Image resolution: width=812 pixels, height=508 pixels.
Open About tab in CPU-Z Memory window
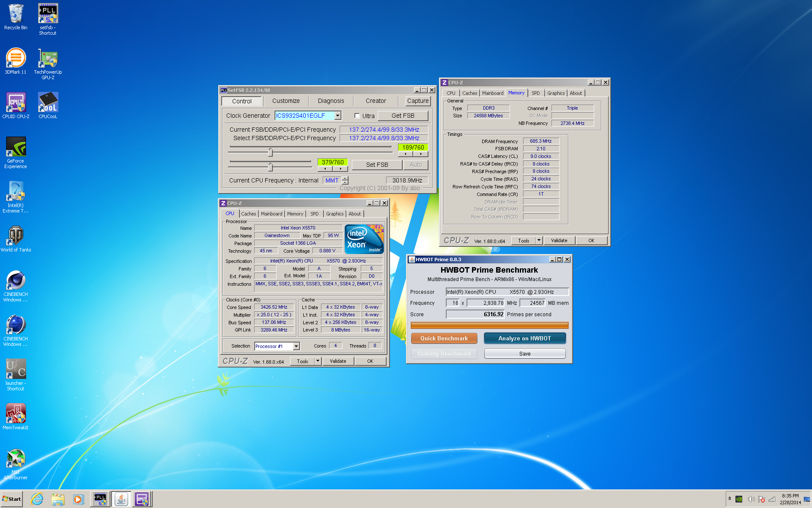(576, 93)
